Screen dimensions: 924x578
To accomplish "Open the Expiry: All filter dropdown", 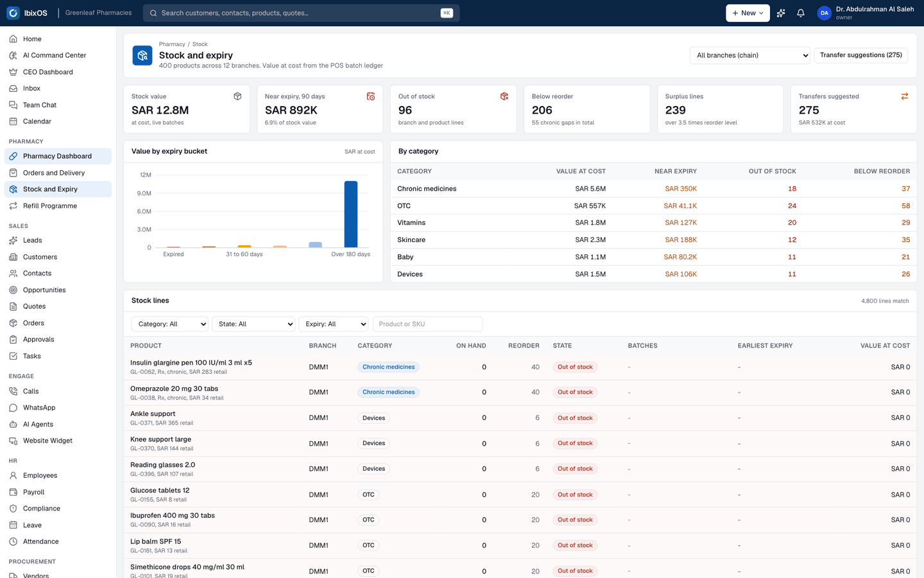I will (334, 324).
